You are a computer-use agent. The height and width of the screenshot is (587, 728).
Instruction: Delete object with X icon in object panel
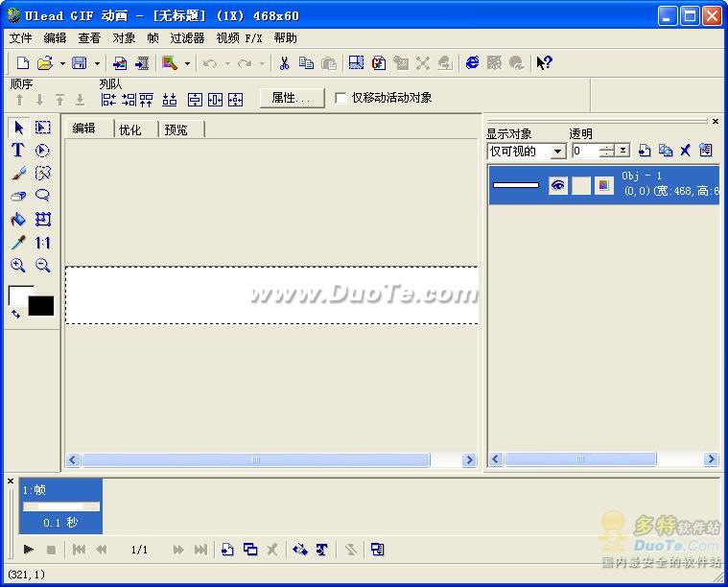coord(685,150)
